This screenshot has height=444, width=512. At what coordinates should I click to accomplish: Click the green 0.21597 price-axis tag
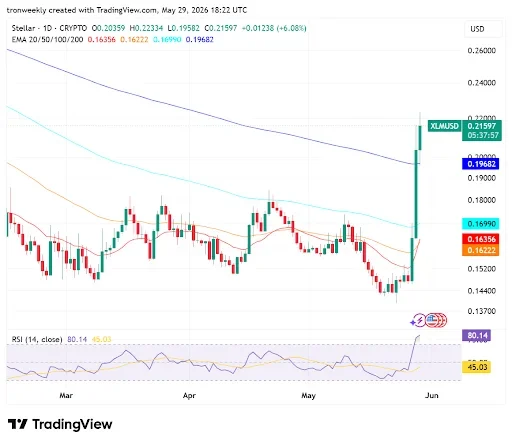point(482,126)
